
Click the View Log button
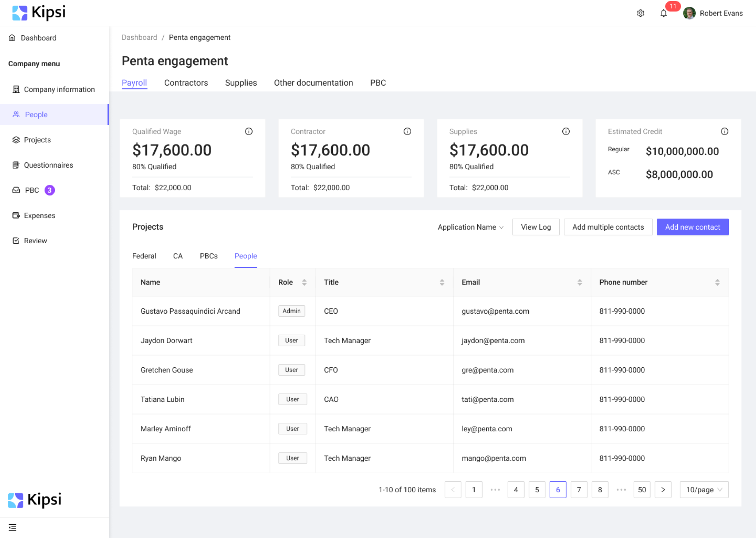pos(536,227)
